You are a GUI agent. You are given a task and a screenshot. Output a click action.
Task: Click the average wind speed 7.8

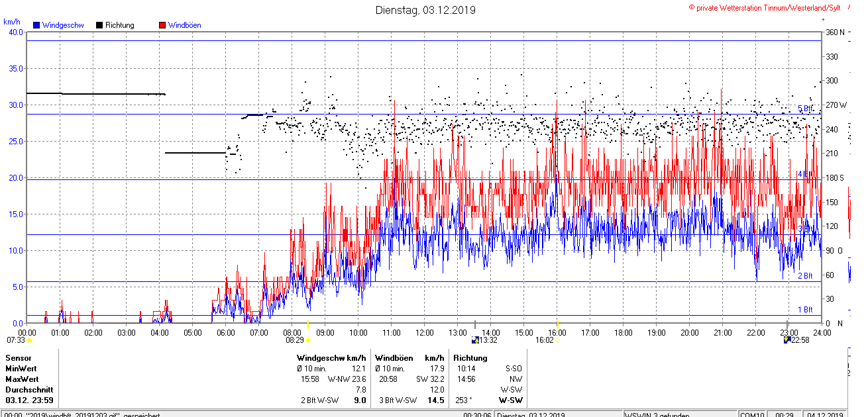tap(361, 390)
